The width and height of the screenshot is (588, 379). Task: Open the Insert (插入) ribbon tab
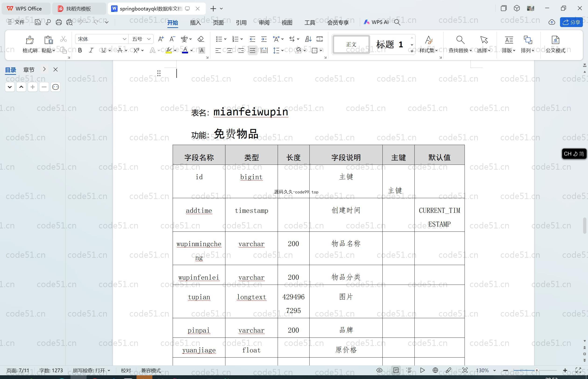coord(195,22)
